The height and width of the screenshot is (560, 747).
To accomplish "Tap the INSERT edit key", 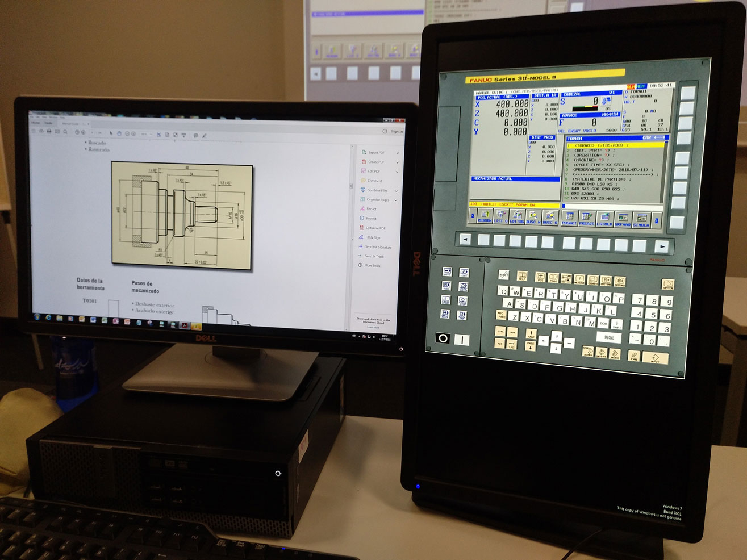I will click(601, 353).
